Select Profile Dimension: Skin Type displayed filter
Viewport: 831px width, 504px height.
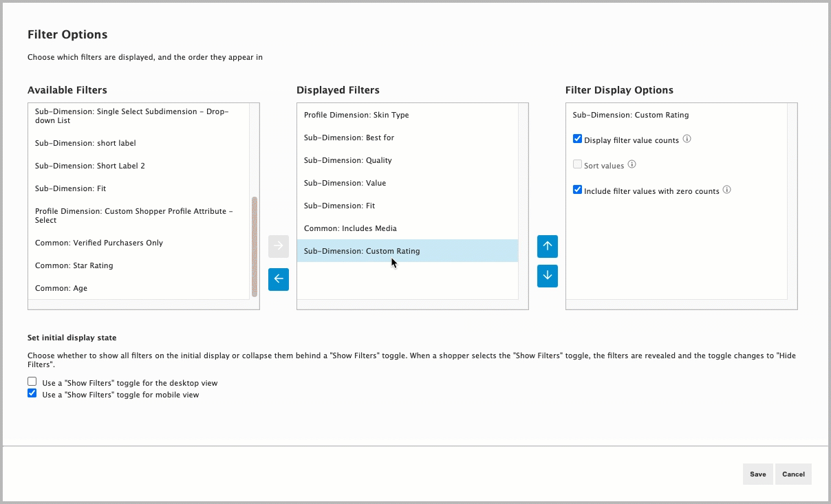coord(356,115)
